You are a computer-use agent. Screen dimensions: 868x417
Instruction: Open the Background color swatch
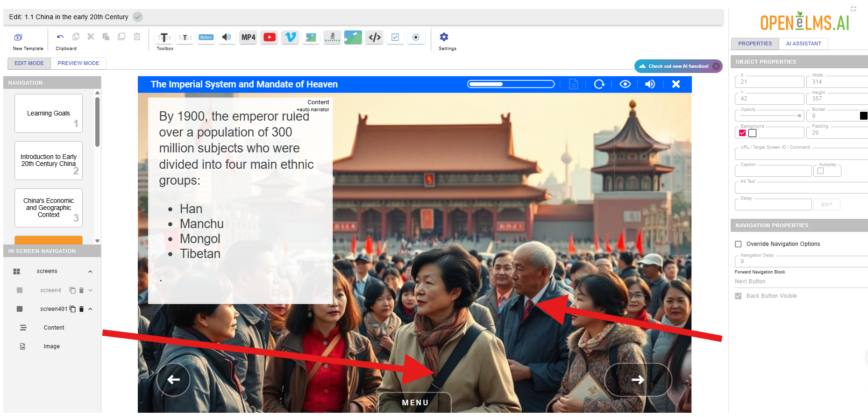pyautogui.click(x=752, y=133)
